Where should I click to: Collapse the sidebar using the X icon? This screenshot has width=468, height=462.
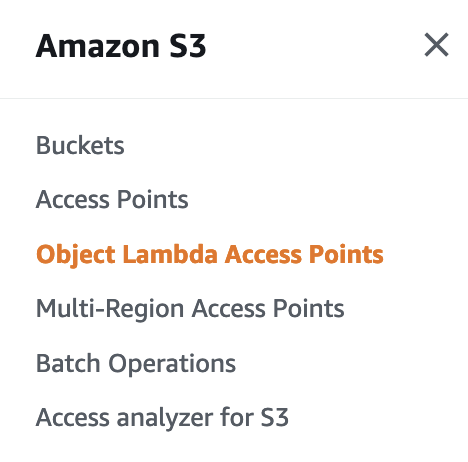pyautogui.click(x=436, y=45)
